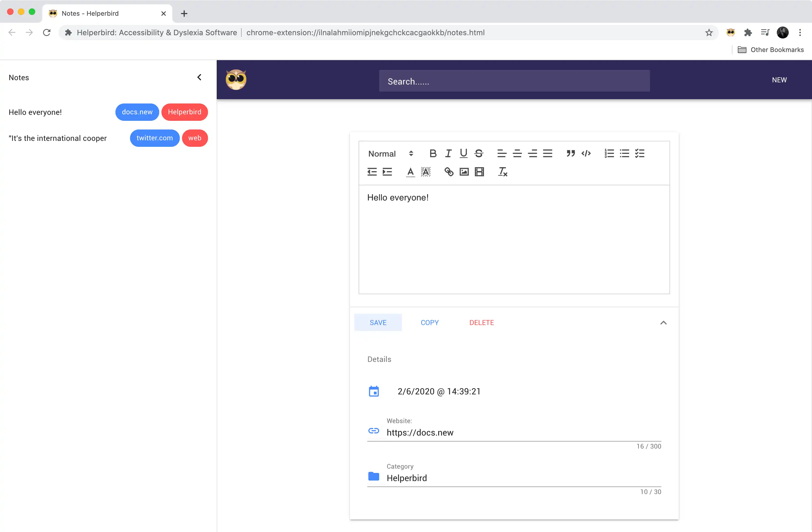Open the Helperbird extension icon in toolbar
The height and width of the screenshot is (532, 812).
pyautogui.click(x=730, y=33)
